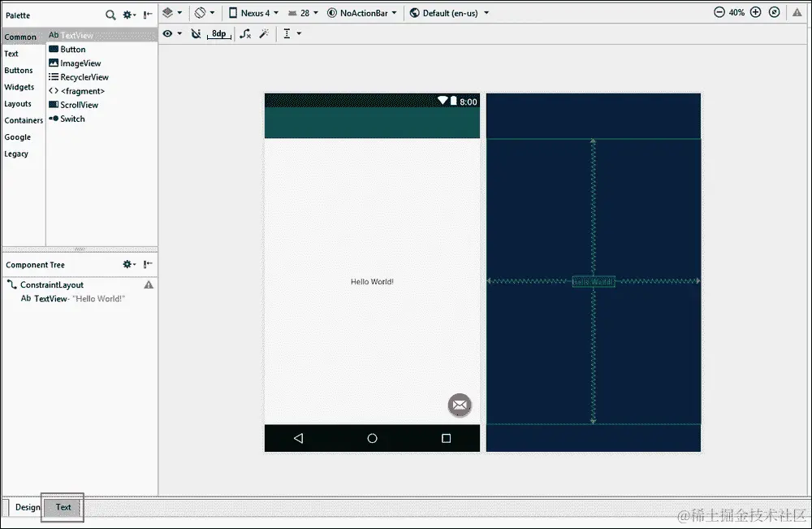The height and width of the screenshot is (529, 812).
Task: Select ImageView in the palette list
Action: [102, 63]
